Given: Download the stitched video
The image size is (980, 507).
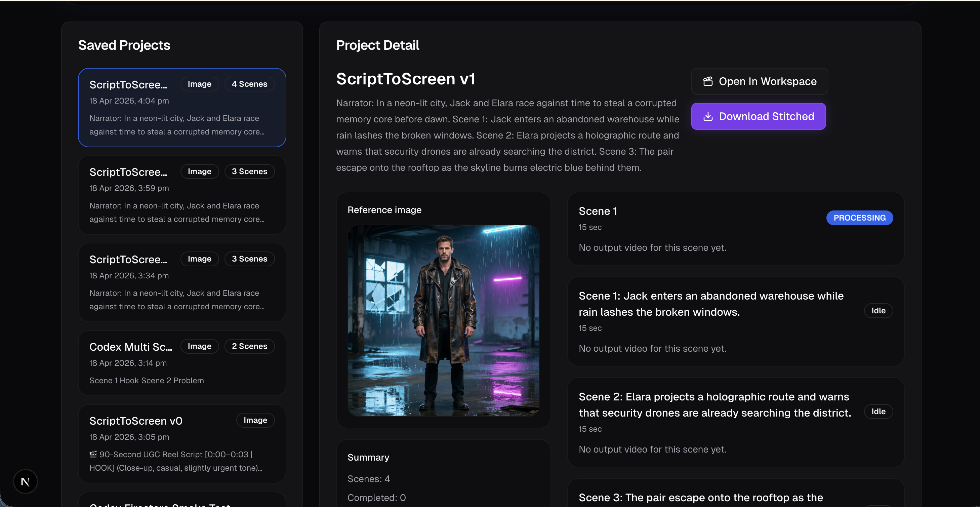Looking at the screenshot, I should point(758,116).
